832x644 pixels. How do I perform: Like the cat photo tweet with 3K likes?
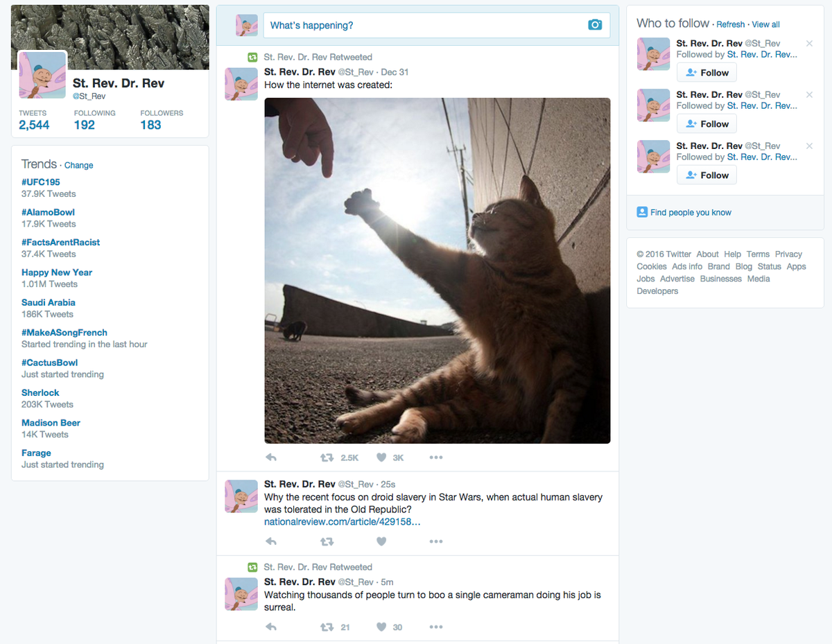coord(381,458)
